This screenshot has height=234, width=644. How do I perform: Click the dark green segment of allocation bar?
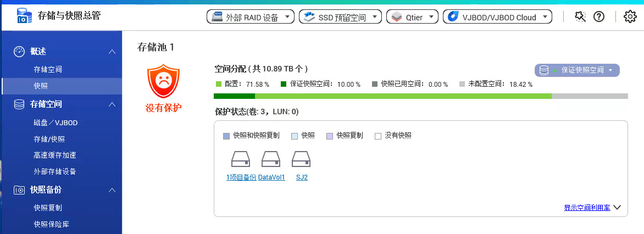coord(234,96)
